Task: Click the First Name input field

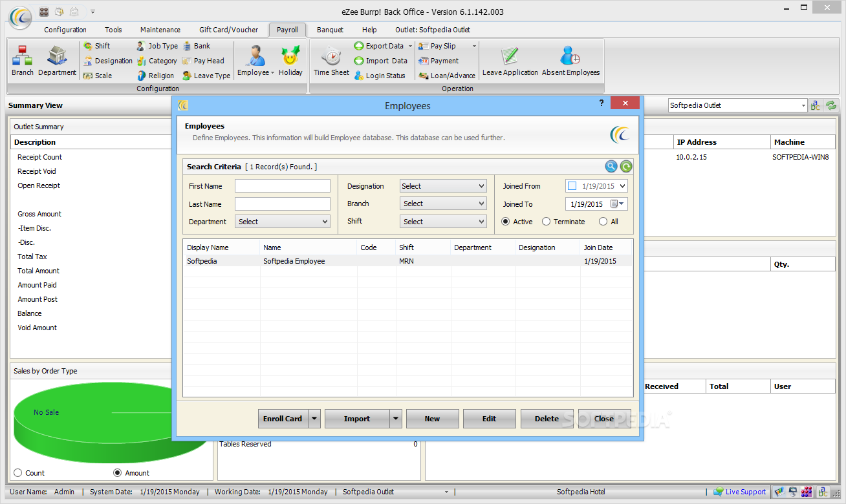Action: tap(283, 186)
